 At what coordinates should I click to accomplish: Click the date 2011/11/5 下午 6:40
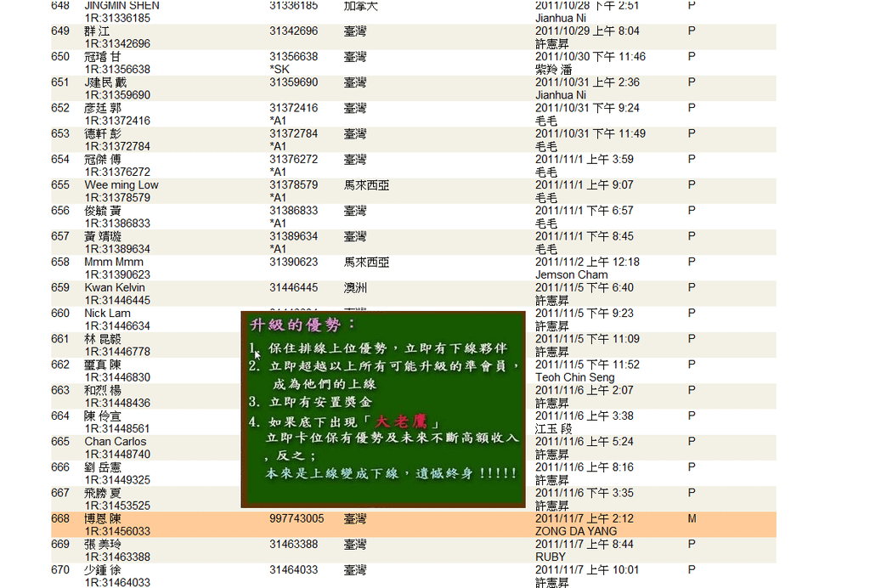pos(585,287)
